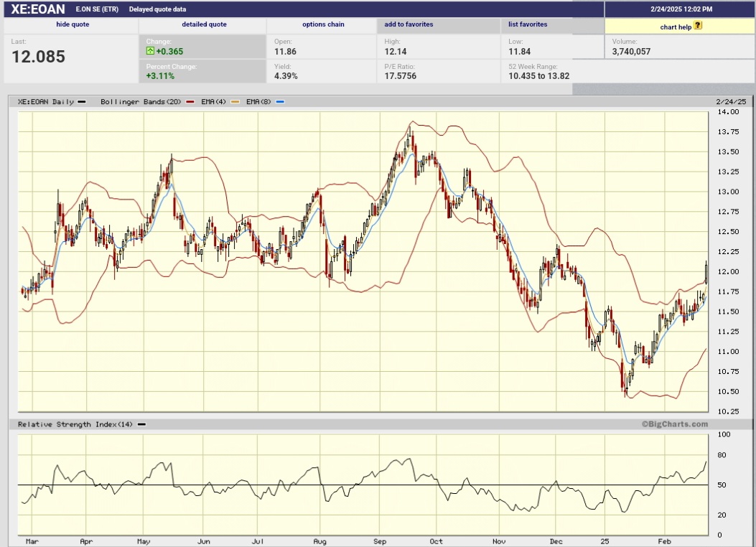Click the chart help question mark icon
The height and width of the screenshot is (547, 756).
click(698, 26)
